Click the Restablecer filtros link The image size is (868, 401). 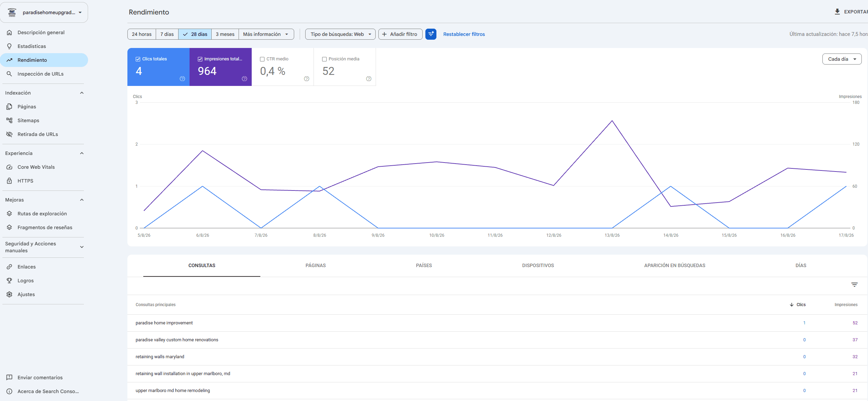pyautogui.click(x=464, y=34)
